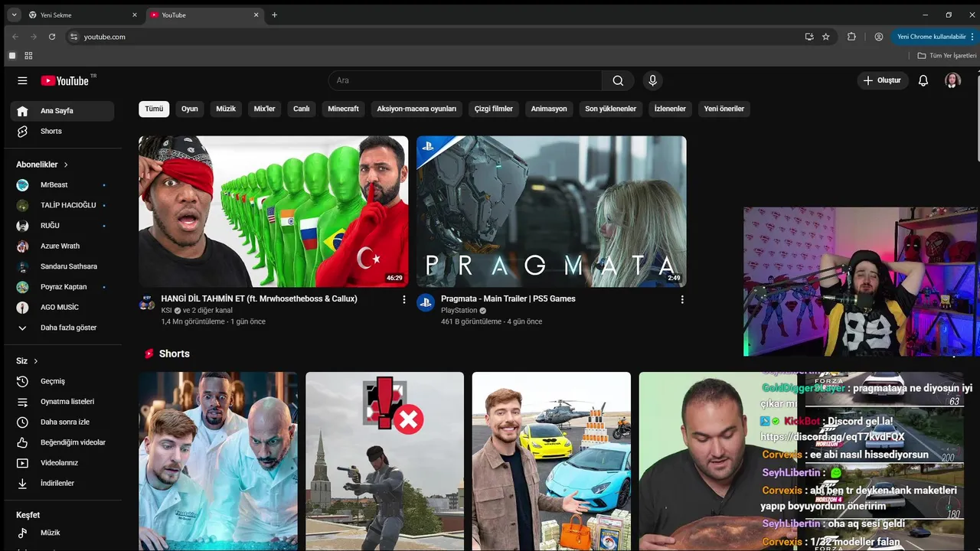Viewport: 980px width, 551px height.
Task: Select the Minecraft filter chip
Action: [343, 109]
